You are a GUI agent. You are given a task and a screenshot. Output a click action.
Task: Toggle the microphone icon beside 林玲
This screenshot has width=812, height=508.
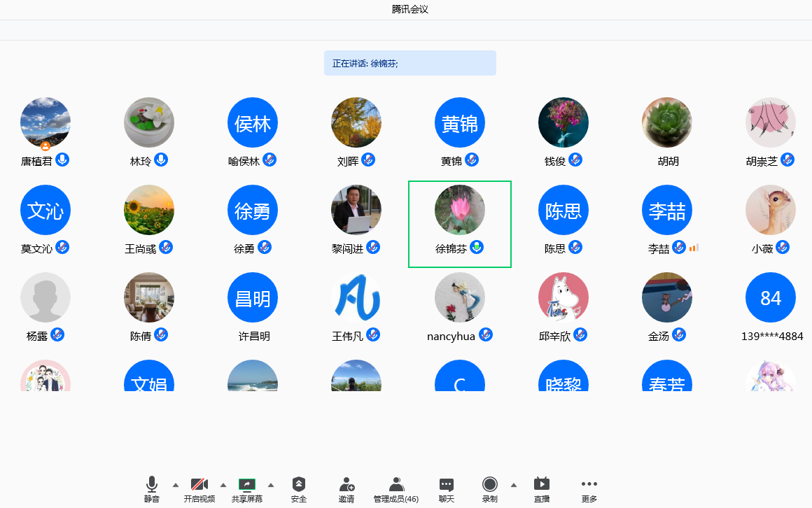(161, 160)
